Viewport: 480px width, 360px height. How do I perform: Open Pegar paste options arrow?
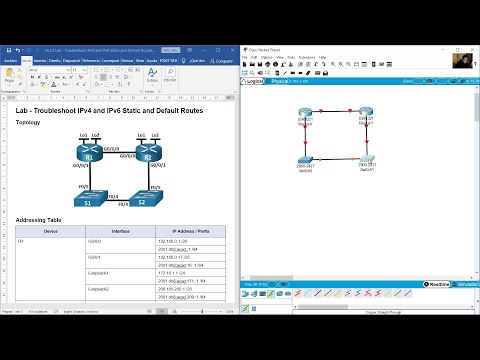(10, 85)
